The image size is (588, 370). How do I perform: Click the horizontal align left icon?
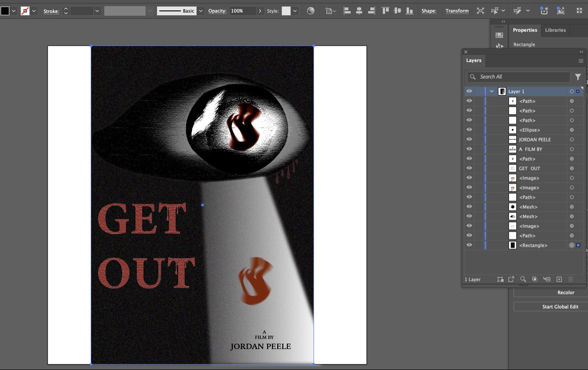tap(347, 11)
